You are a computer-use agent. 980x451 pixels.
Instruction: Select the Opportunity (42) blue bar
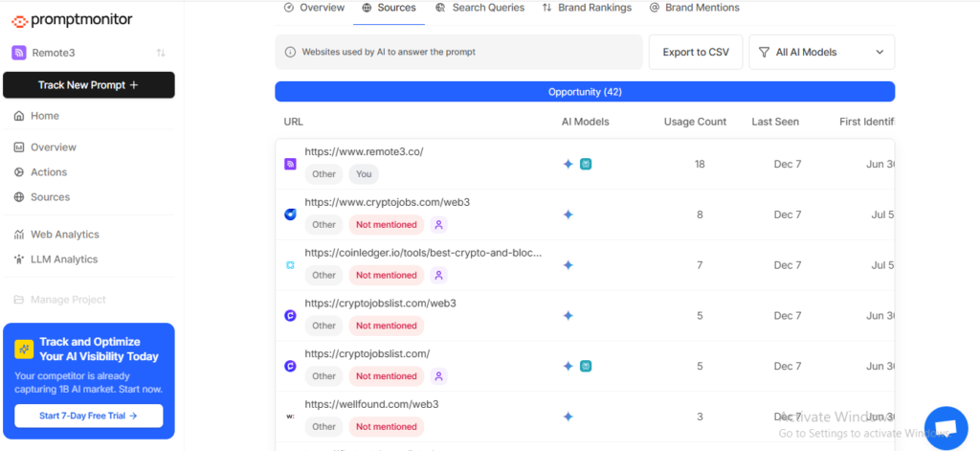click(x=585, y=92)
